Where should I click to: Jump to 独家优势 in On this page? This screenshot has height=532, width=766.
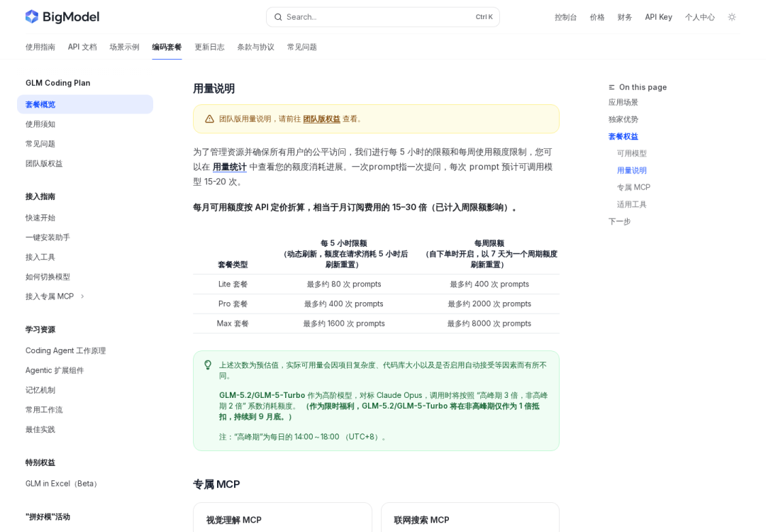tap(623, 119)
